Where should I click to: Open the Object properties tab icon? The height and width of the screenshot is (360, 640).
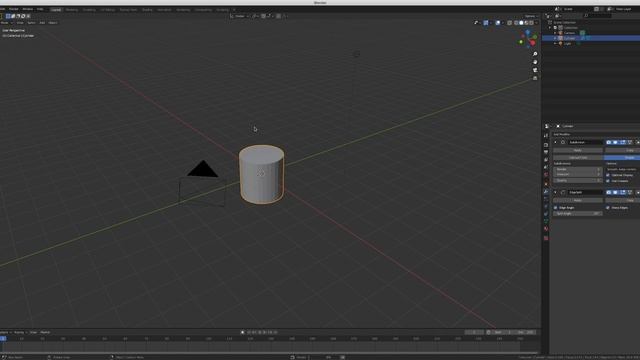click(x=546, y=184)
